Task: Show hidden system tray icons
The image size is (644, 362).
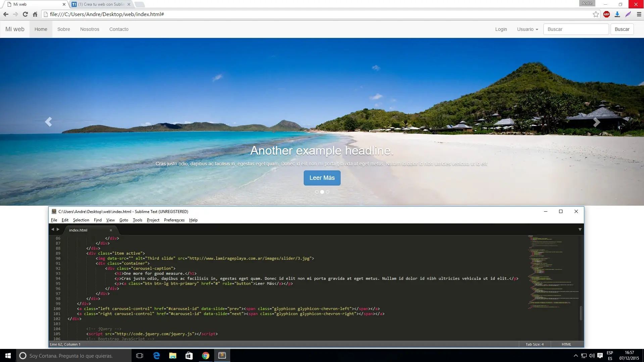Action: click(576, 356)
